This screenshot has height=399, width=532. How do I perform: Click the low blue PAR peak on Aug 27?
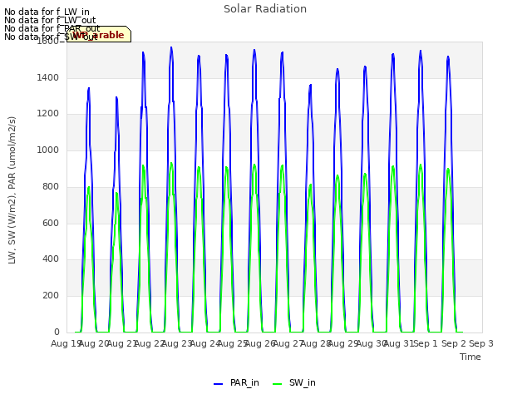point(310,85)
